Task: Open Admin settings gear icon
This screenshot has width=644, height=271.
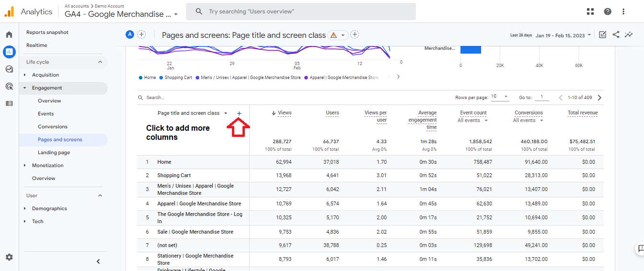Action: point(9,257)
